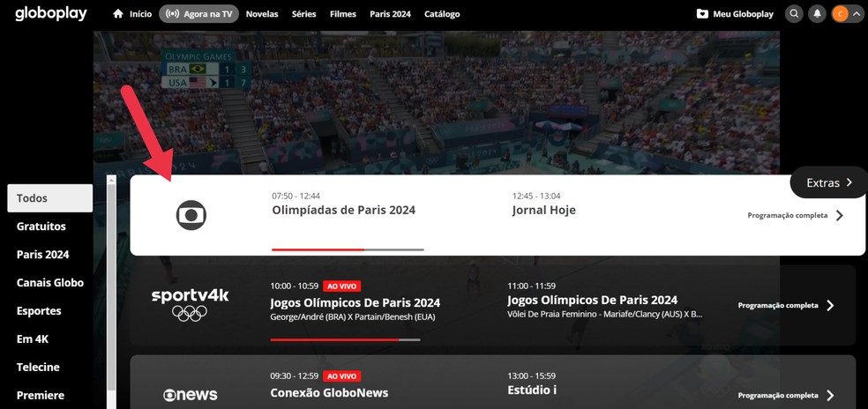Click the channel list vertical scrollbar
The width and height of the screenshot is (868, 409).
(111, 287)
